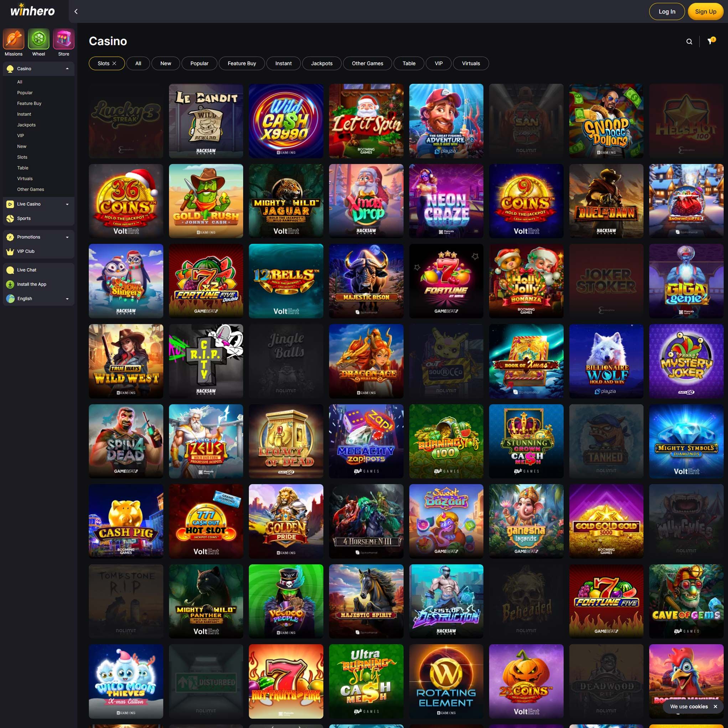Open the Wheel icon

point(38,39)
